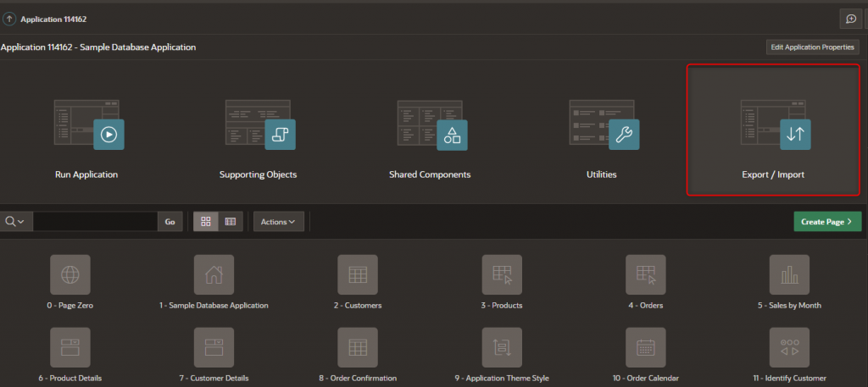Click the feedback comment icon at top right
The image size is (868, 387).
click(x=849, y=19)
